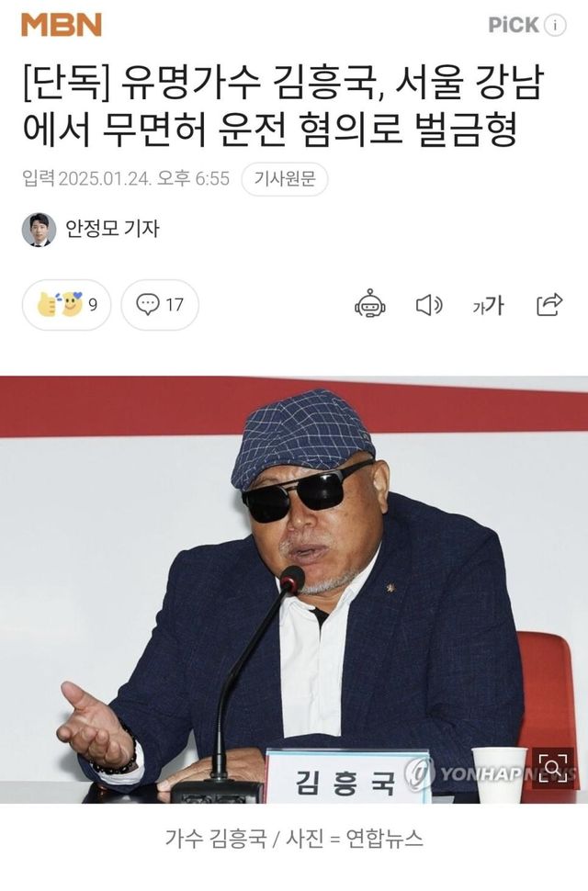Open the PiCK badge
Viewport: 588px width, 891px height.
pos(513,25)
